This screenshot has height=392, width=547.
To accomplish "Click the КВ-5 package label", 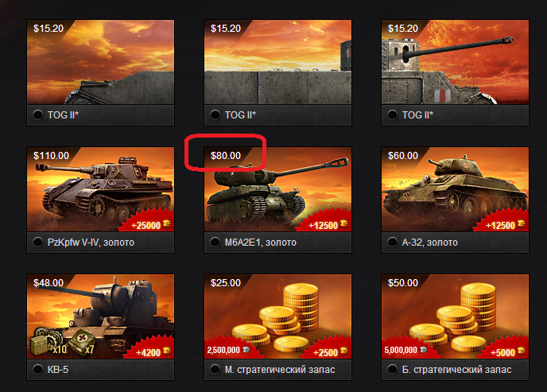I will (x=58, y=369).
